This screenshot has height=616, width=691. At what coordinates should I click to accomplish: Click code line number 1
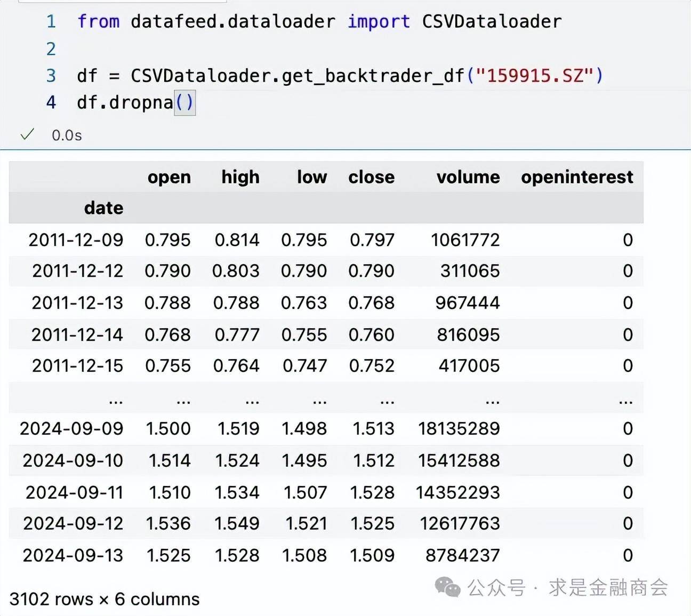click(51, 21)
